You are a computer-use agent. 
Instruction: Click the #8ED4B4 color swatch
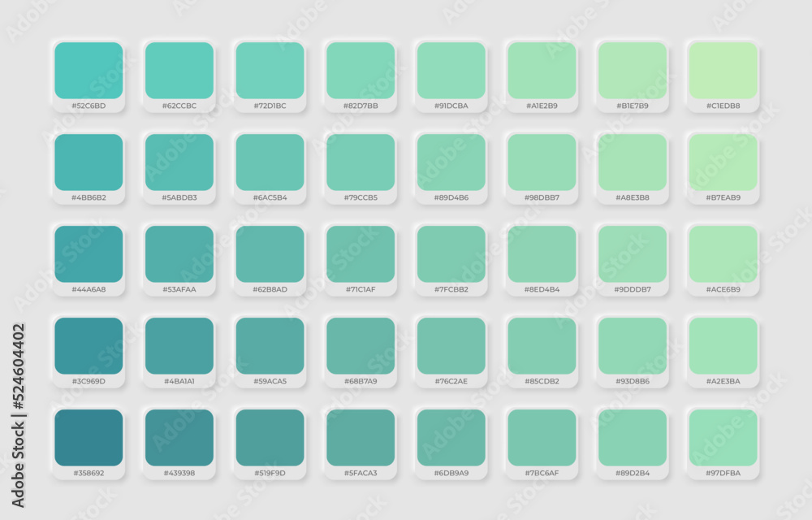pos(542,253)
